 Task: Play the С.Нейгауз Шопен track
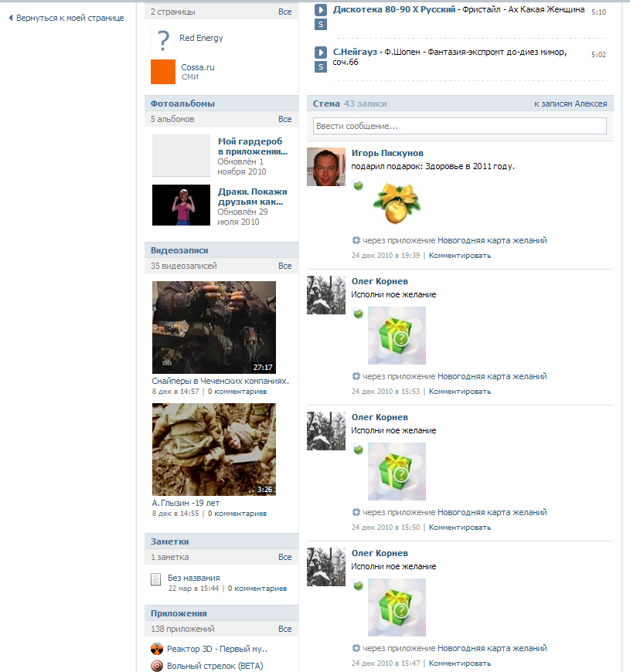click(x=320, y=53)
